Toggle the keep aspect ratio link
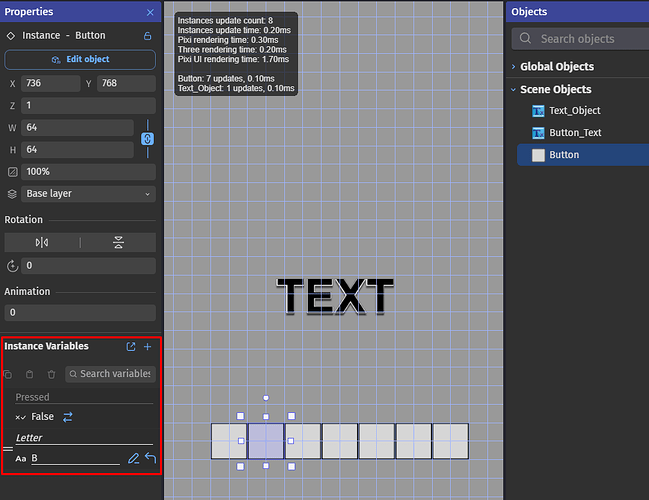Screen dimensions: 649x500 pyautogui.click(x=147, y=139)
